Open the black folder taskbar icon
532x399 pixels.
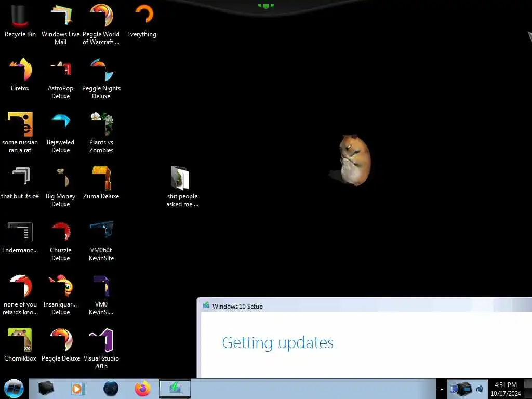click(x=46, y=389)
